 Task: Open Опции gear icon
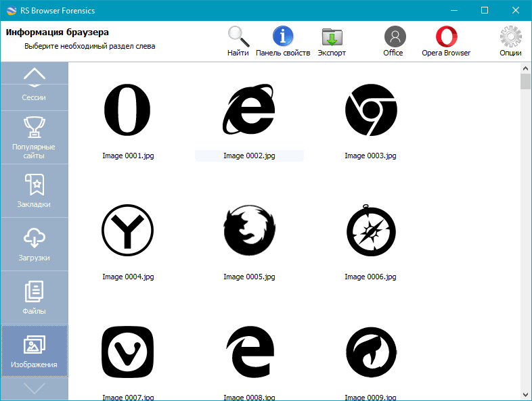510,37
